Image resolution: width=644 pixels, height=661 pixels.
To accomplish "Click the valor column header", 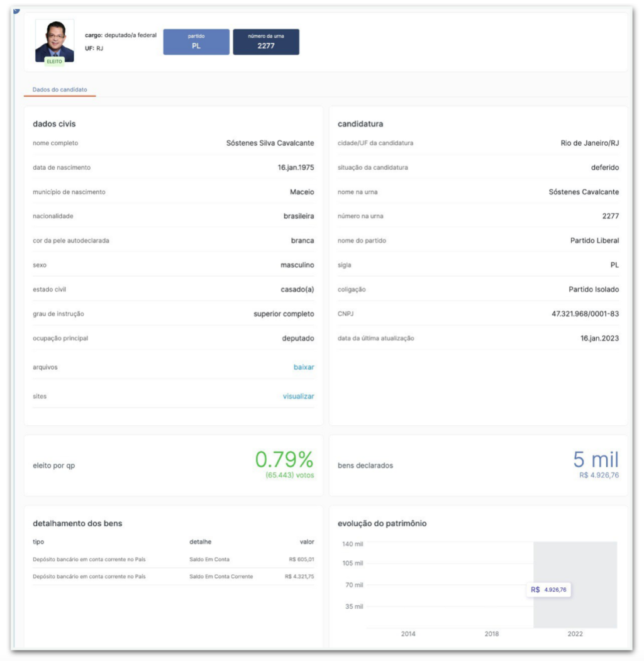I will tap(306, 542).
